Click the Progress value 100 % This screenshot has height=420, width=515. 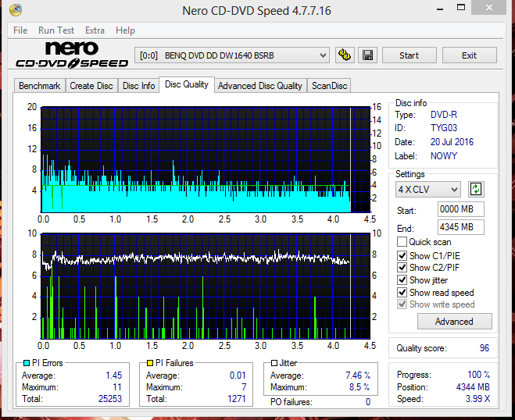point(479,375)
